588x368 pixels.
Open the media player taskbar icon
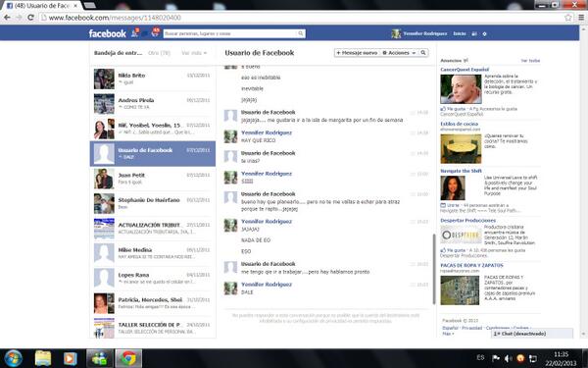click(70, 358)
